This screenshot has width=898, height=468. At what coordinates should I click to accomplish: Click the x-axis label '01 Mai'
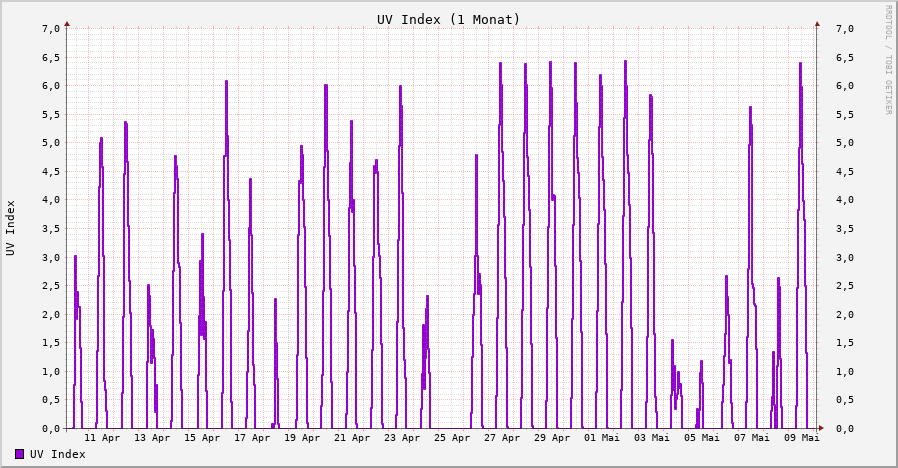602,438
